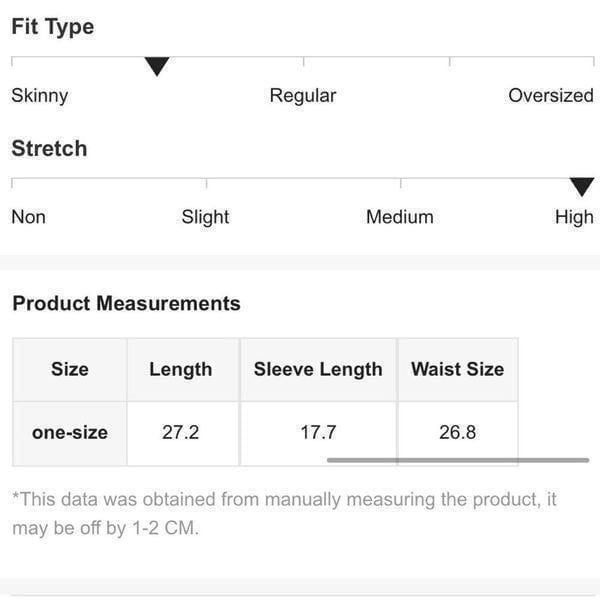Select the Oversized fit label
The image size is (600, 600).
coord(551,95)
